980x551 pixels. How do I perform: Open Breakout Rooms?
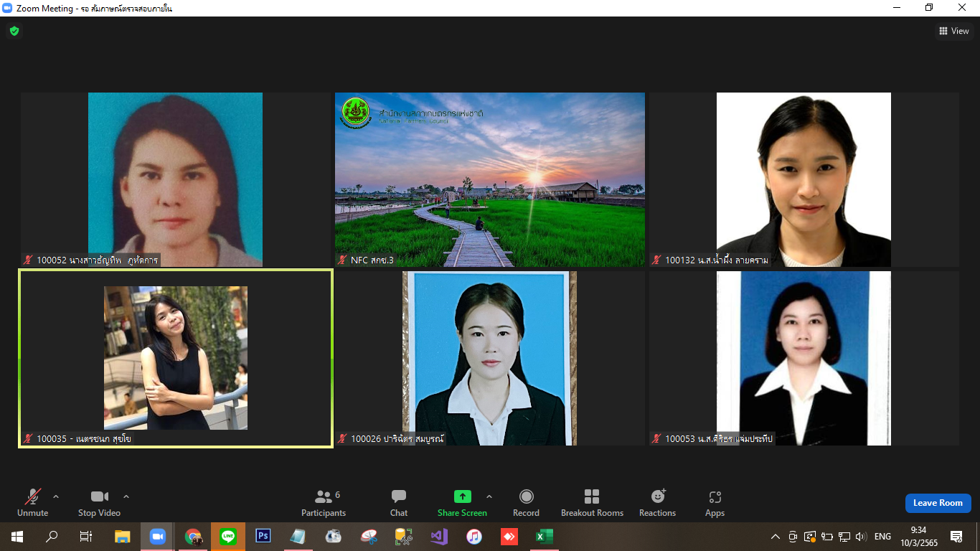592,503
